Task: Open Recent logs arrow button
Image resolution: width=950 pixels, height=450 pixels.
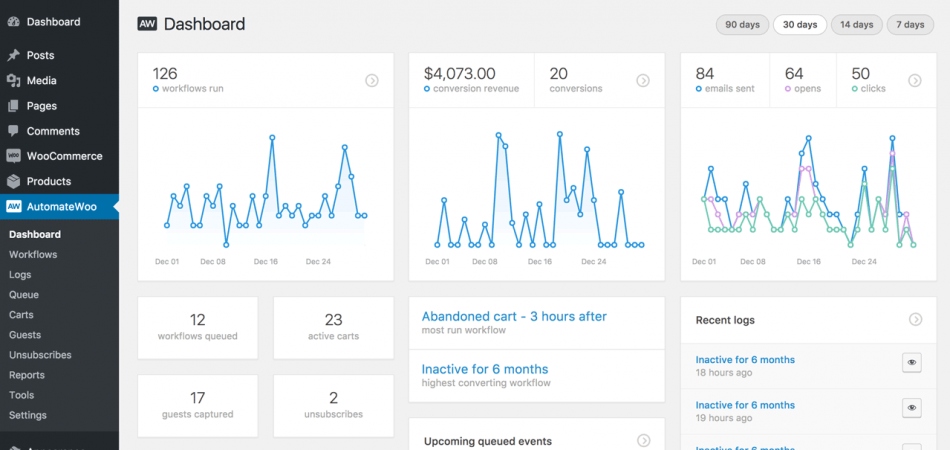Action: (915, 320)
